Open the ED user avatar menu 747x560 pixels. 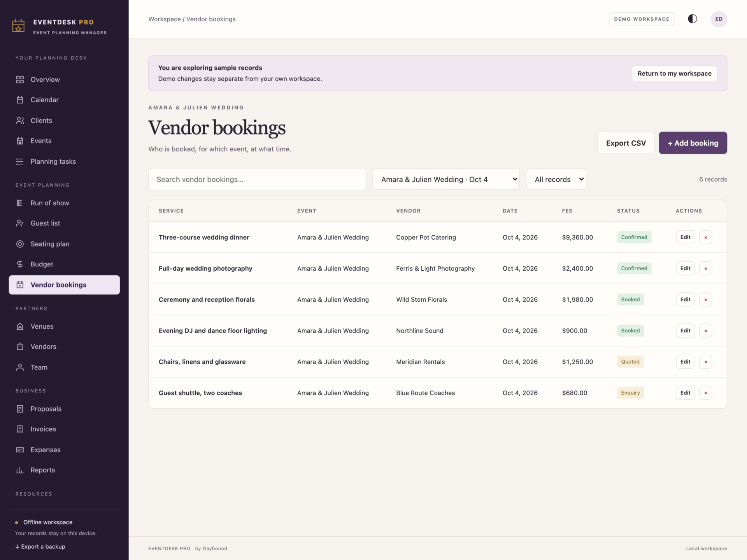pos(719,19)
